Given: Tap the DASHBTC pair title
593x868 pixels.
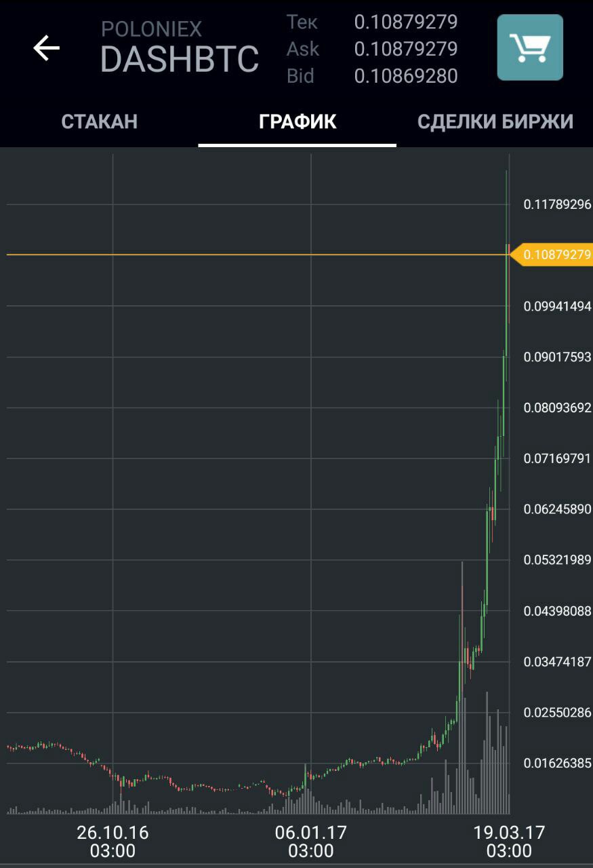Looking at the screenshot, I should [180, 59].
